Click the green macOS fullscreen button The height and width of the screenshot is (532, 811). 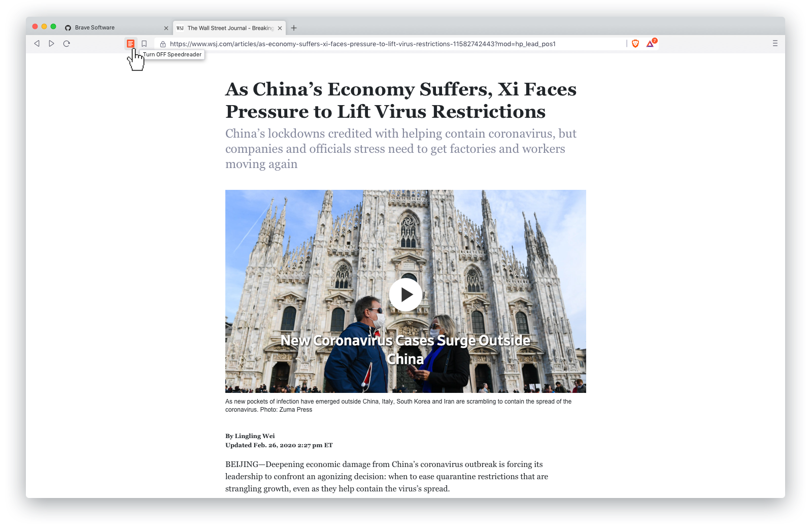[x=53, y=26]
